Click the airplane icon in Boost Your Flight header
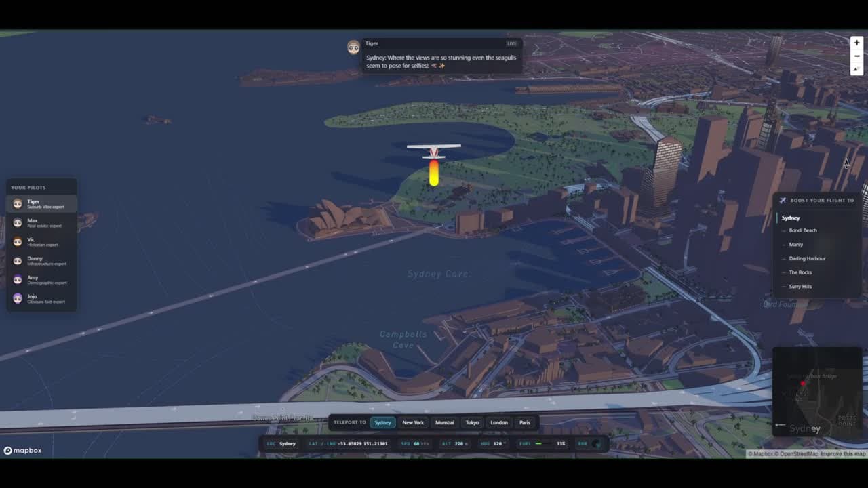The width and height of the screenshot is (868, 488). click(783, 201)
